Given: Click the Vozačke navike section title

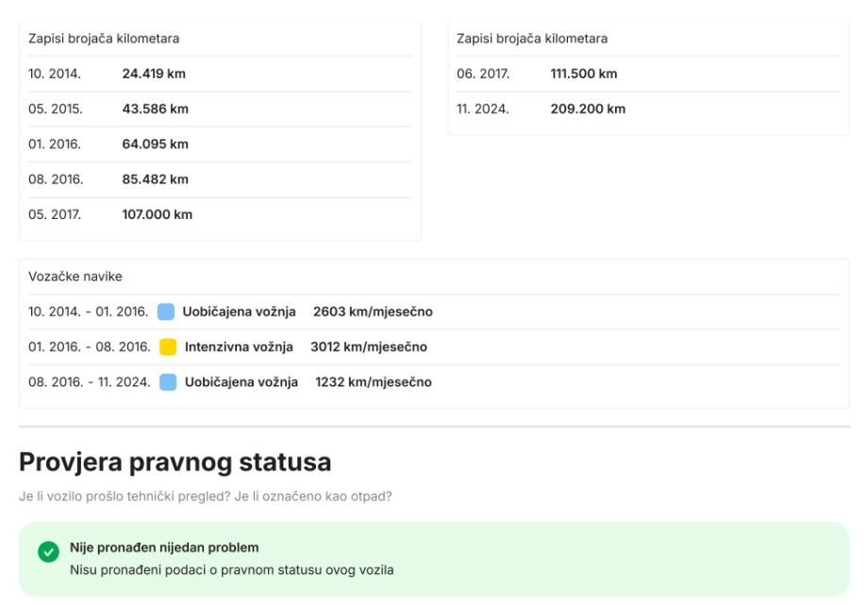Looking at the screenshot, I should [75, 277].
